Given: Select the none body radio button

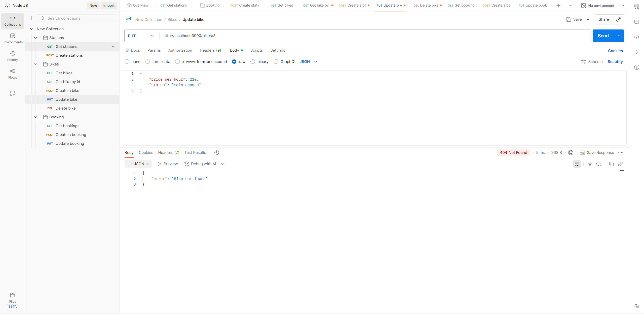Looking at the screenshot, I should [127, 62].
